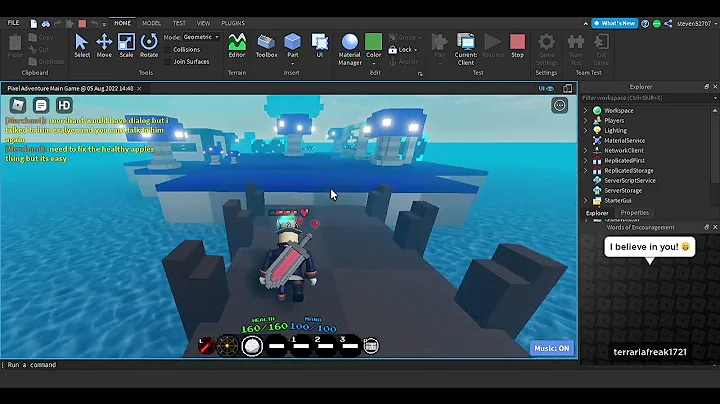Viewport: 720px width, 404px height.
Task: Click the What's New button
Action: [x=614, y=23]
